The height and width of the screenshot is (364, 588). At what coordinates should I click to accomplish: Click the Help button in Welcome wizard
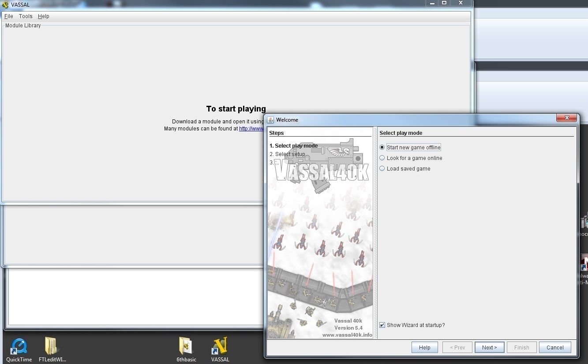(425, 347)
